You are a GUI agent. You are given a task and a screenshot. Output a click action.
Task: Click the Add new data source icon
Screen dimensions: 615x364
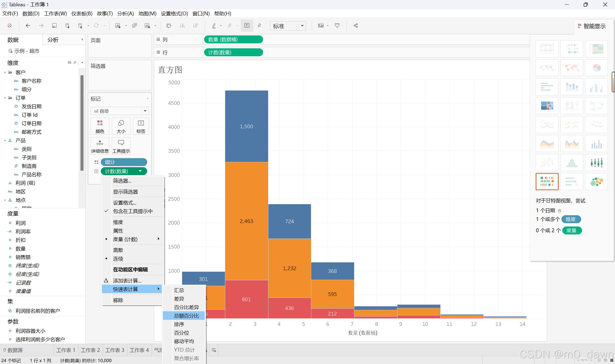(67, 26)
